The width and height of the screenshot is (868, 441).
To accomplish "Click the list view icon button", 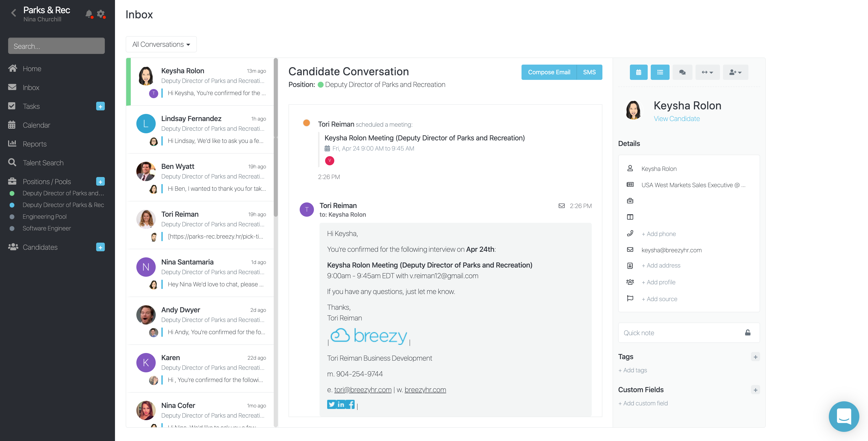I will coord(660,72).
